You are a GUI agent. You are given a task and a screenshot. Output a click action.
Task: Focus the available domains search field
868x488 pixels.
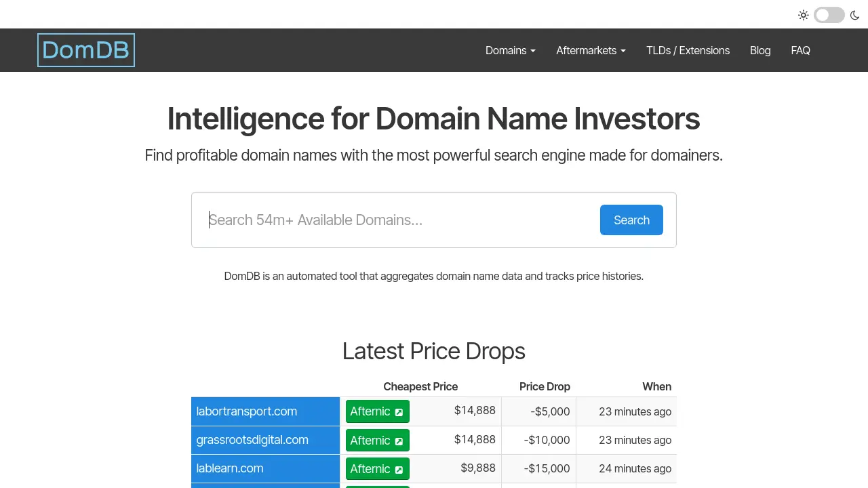click(x=400, y=220)
